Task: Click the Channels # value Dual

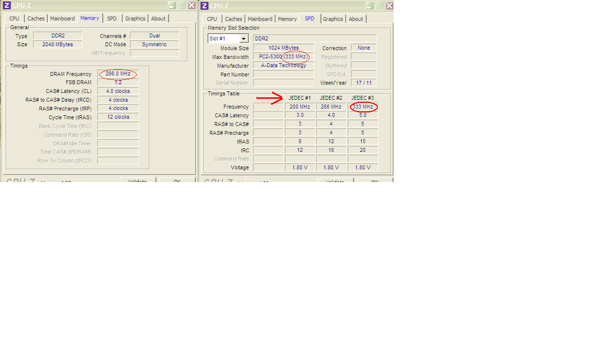Action: tap(154, 36)
